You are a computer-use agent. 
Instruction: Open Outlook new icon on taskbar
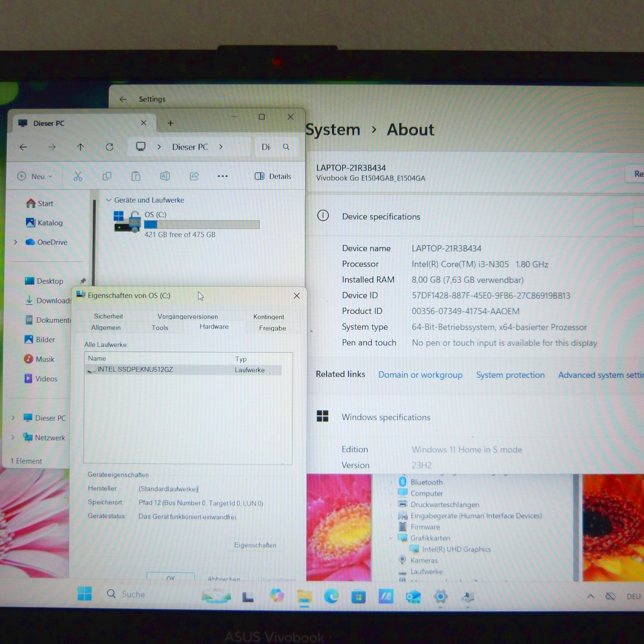[413, 597]
